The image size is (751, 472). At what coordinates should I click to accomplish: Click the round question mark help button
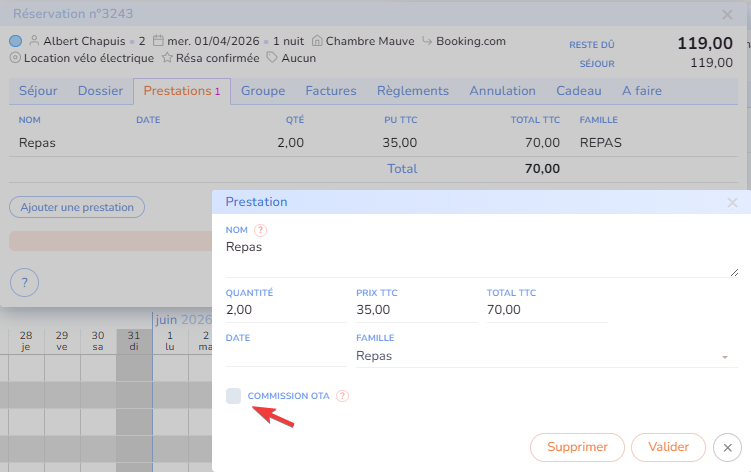(24, 282)
